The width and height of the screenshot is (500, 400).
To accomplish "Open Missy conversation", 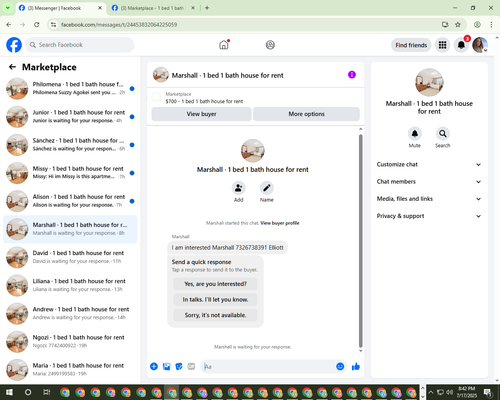I will (70, 173).
